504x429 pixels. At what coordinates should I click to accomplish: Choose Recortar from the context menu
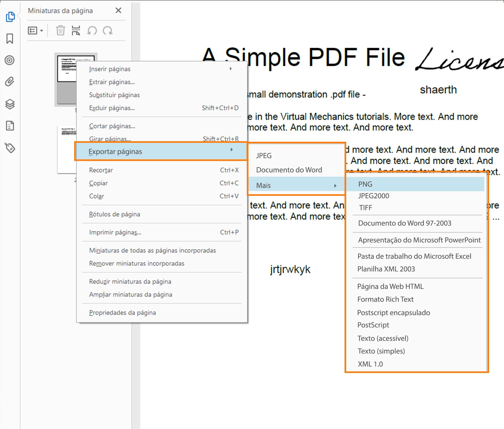pyautogui.click(x=162, y=170)
